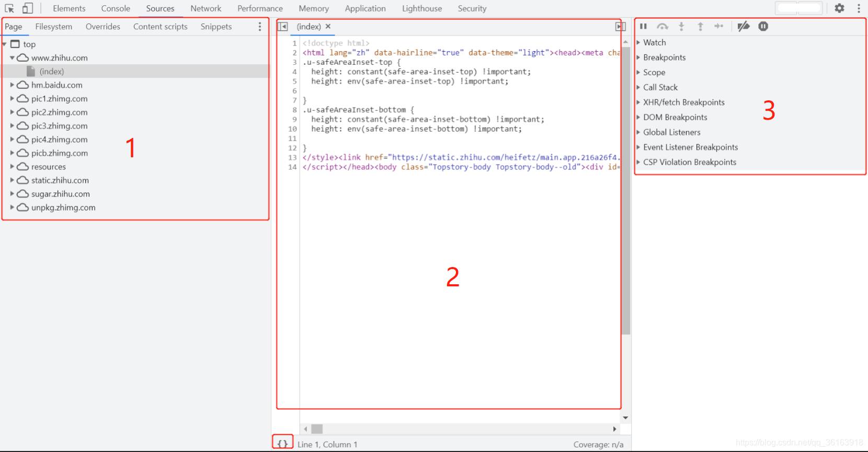Open the Network panel

coord(206,8)
